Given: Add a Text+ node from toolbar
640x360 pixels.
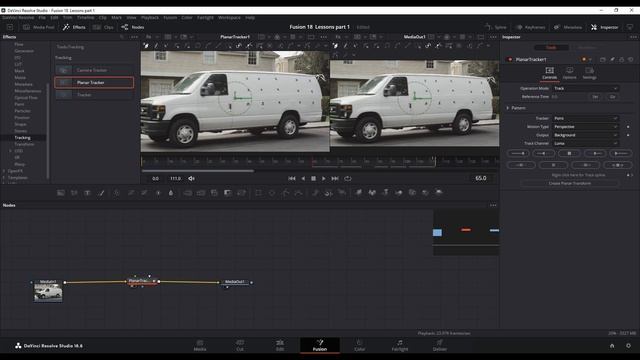Looking at the screenshot, I should pyautogui.click(x=87, y=193).
